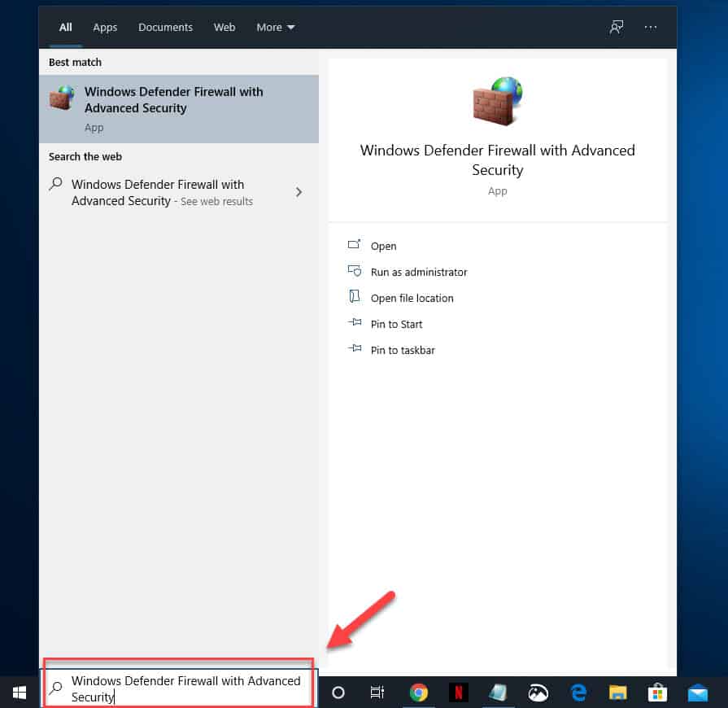Click the large firewall icon in the preview pane
This screenshot has height=708, width=728.
point(498,101)
